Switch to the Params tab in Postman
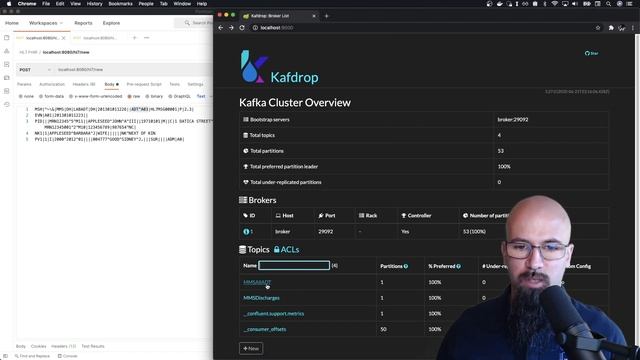 click(24, 84)
